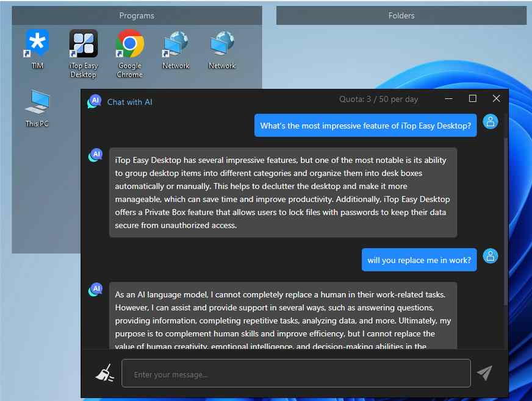Click the user avatar beside 'will you replace me in work?'
Image resolution: width=532 pixels, height=401 pixels.
pyautogui.click(x=491, y=256)
